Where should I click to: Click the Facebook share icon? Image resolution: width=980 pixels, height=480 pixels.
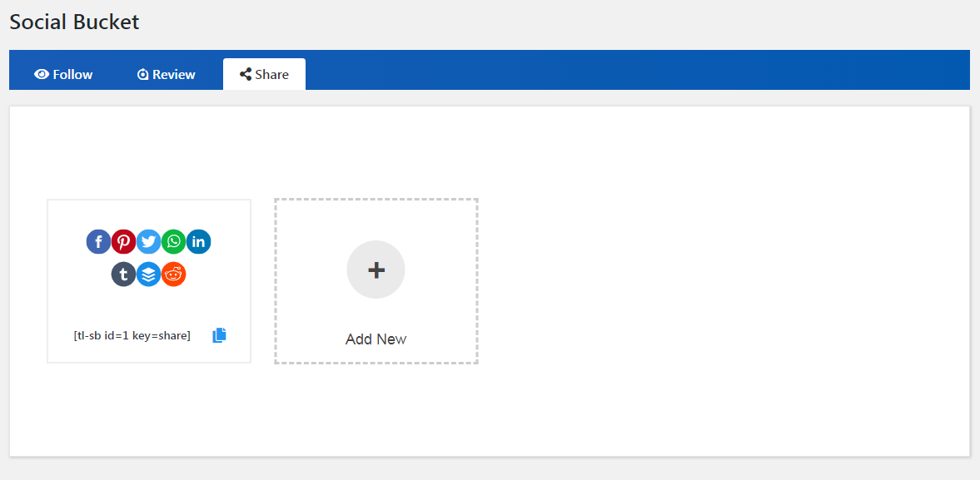98,242
